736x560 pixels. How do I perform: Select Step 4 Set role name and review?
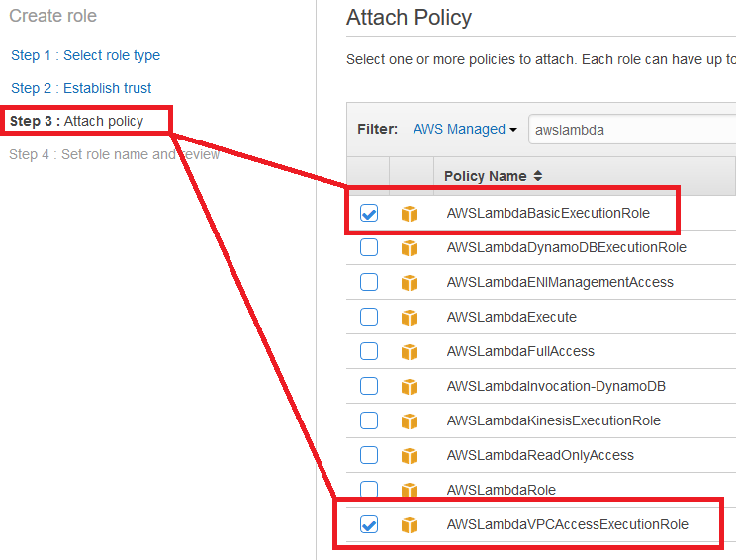click(114, 154)
